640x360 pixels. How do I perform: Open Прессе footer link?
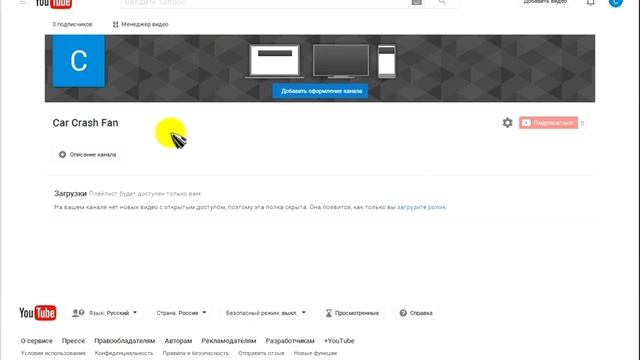point(73,341)
